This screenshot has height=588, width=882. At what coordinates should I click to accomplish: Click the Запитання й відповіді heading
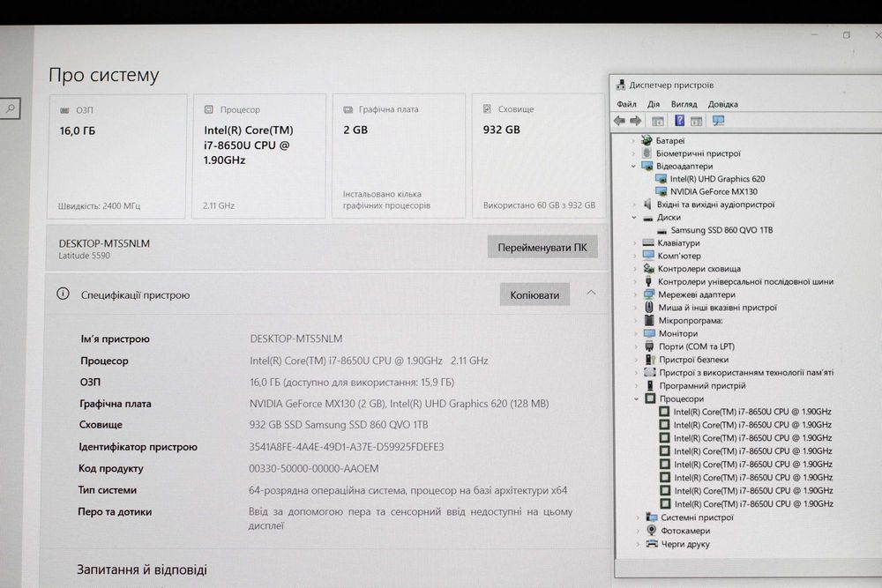[142, 569]
